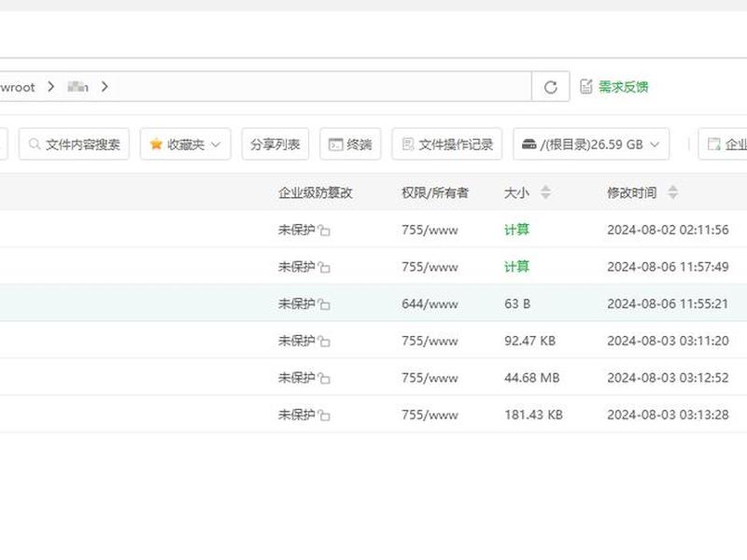The height and width of the screenshot is (560, 747).
Task: Open 分享列表 share list
Action: click(275, 144)
